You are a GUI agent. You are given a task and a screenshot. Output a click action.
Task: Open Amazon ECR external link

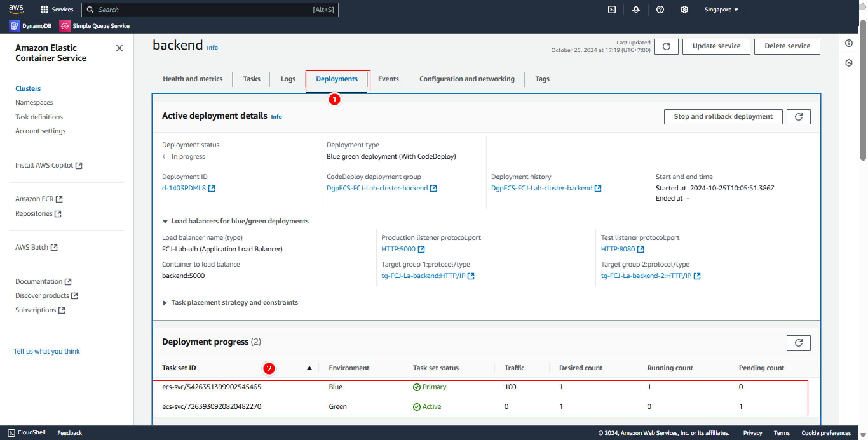coord(39,199)
